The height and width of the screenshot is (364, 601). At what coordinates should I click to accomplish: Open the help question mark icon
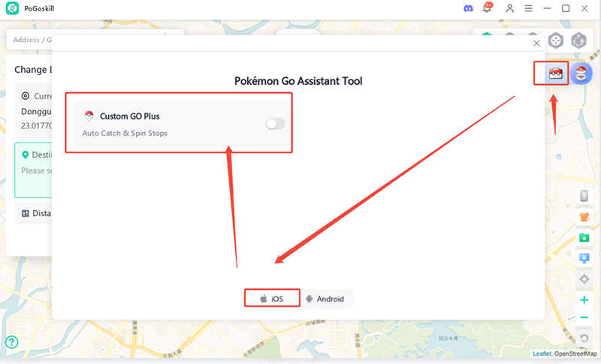(x=11, y=341)
